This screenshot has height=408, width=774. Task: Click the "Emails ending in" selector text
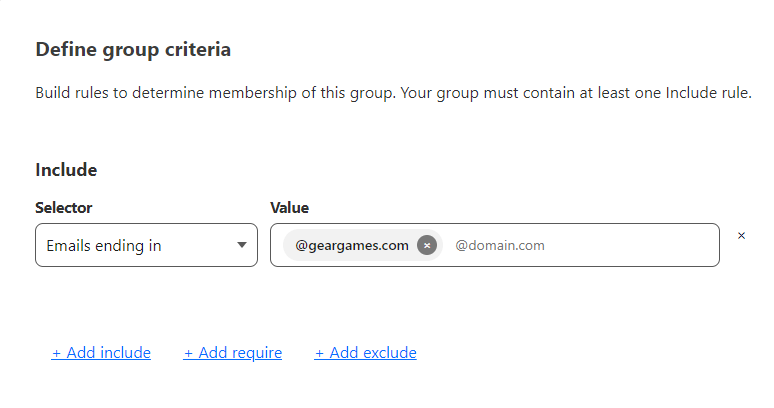(104, 245)
